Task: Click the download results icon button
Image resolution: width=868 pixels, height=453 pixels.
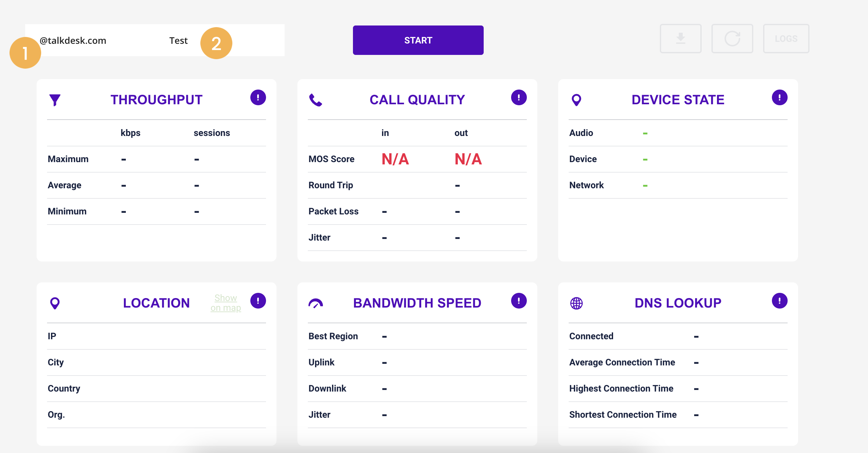Action: [x=680, y=39]
